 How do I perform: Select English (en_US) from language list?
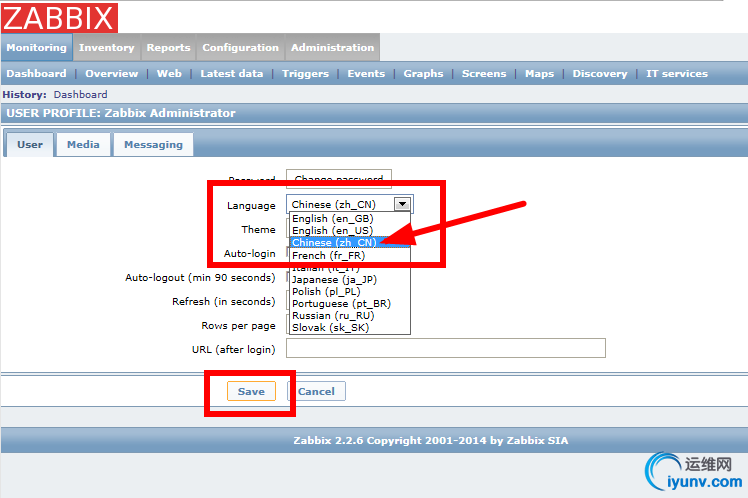pyautogui.click(x=350, y=230)
